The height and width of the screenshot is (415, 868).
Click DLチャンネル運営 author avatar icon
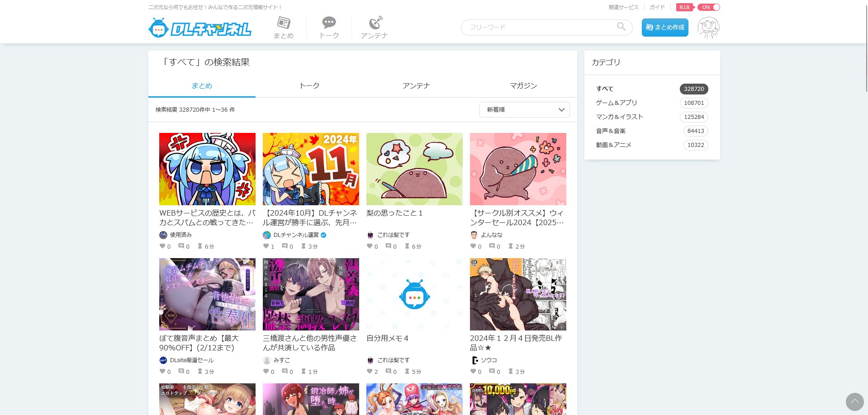click(x=267, y=235)
